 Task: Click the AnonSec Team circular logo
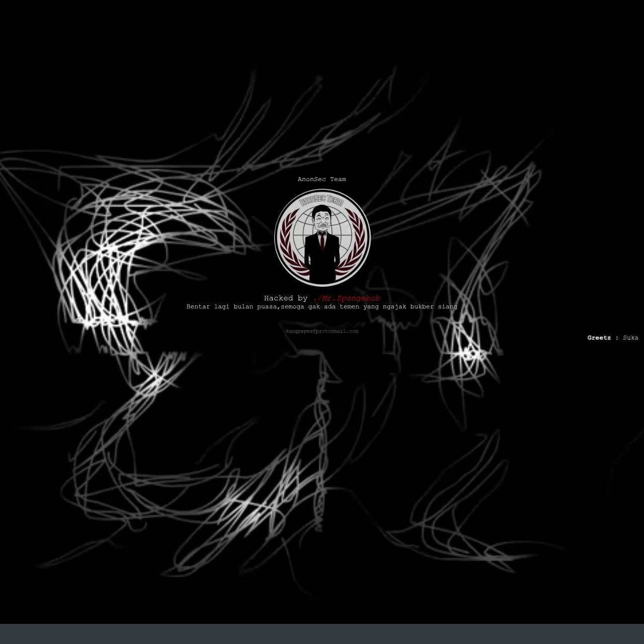click(322, 238)
